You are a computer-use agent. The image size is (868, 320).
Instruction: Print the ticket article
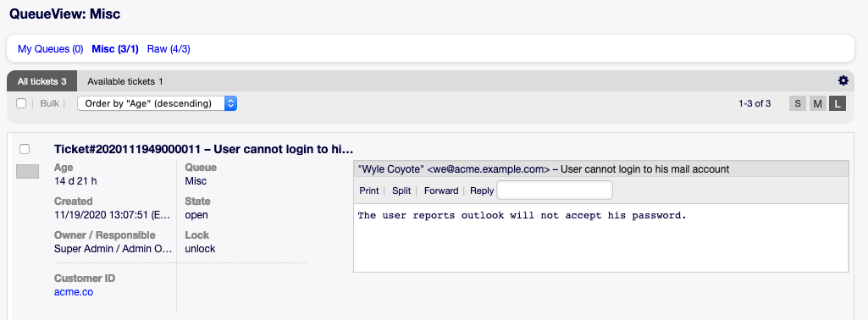(368, 190)
